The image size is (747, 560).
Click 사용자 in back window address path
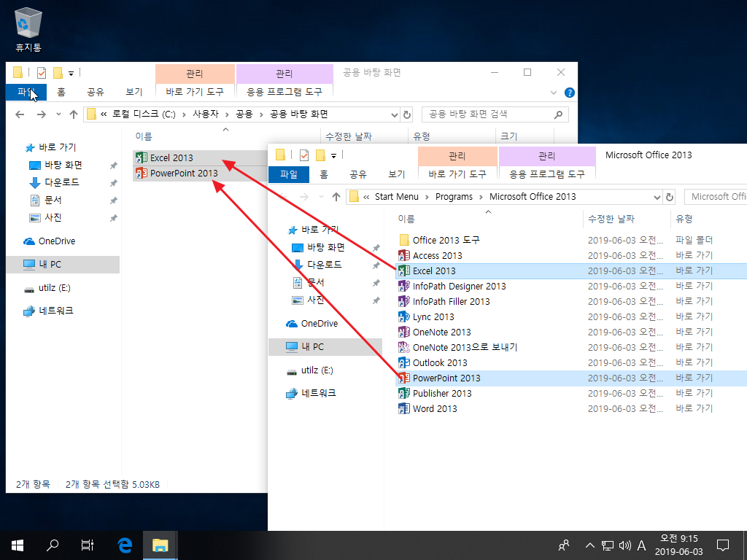205,114
